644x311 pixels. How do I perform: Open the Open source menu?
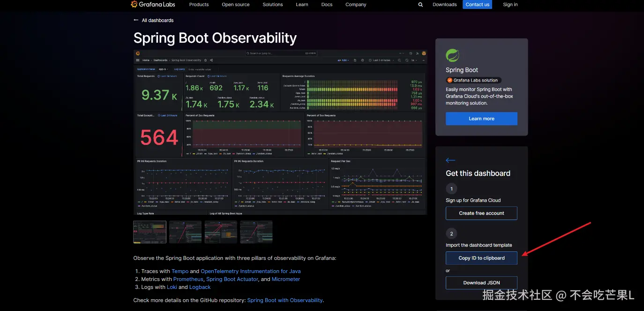point(236,5)
